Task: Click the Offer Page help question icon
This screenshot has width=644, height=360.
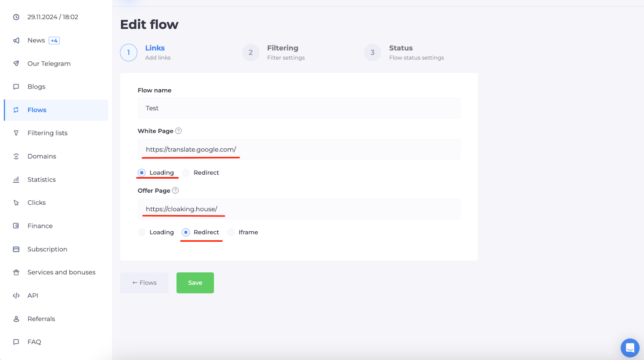Action: pos(175,190)
